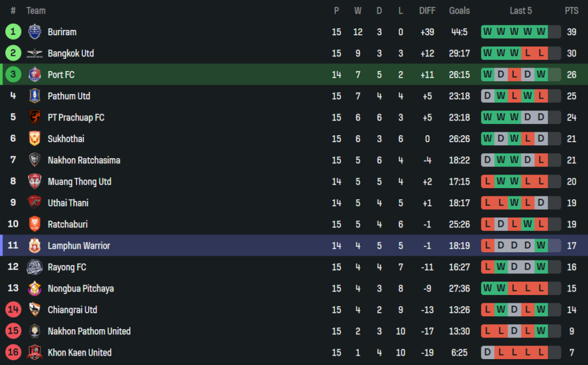The height and width of the screenshot is (365, 588).
Task: Click Bangkok Utd's latest L result badge
Action: point(541,53)
